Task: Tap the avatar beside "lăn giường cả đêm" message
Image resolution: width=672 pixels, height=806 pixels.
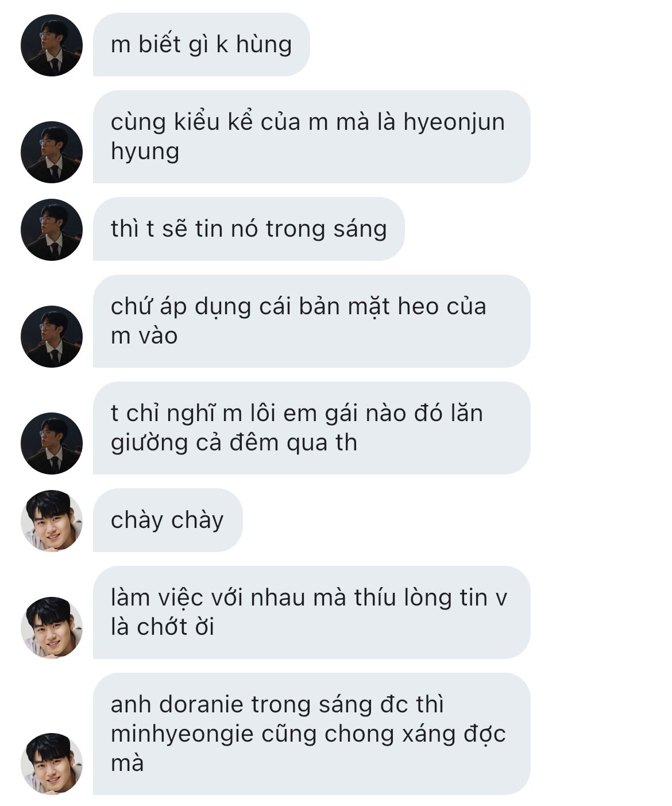Action: (x=52, y=443)
